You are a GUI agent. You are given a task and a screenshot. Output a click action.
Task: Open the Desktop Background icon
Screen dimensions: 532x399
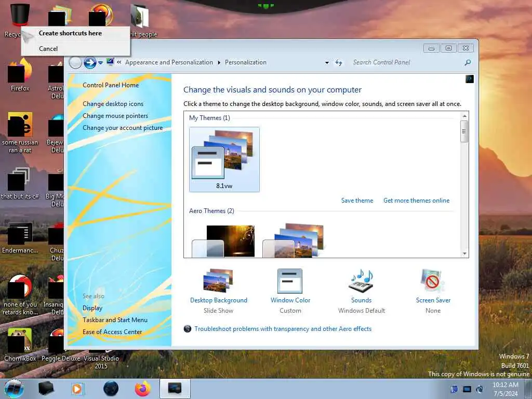tap(218, 281)
